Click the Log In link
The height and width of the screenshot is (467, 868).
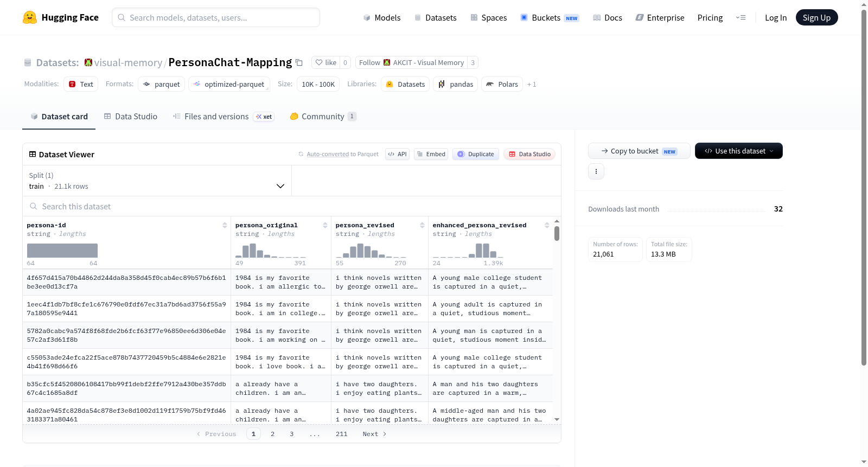[776, 17]
